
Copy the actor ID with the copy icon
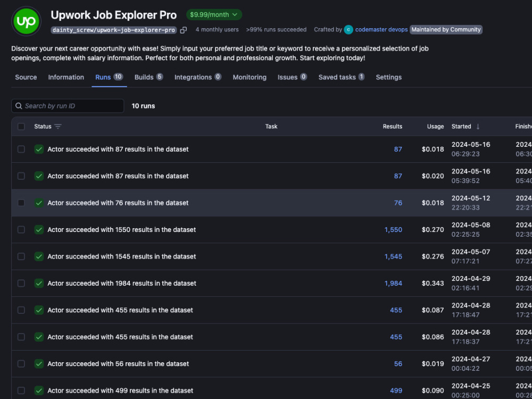click(184, 30)
